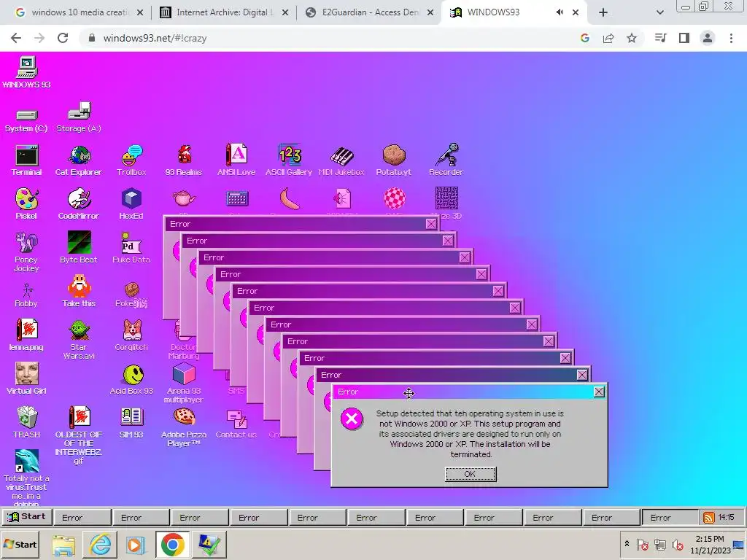The width and height of the screenshot is (747, 560).
Task: Close the front Error dialog
Action: (599, 392)
